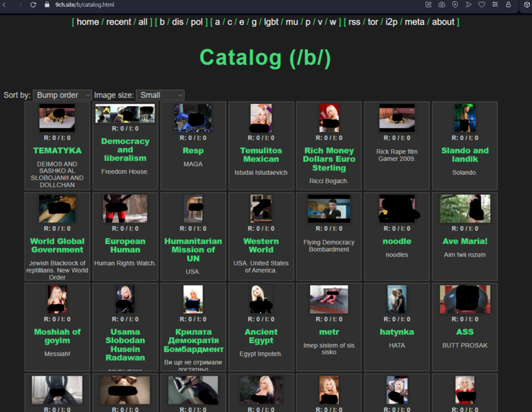Open the Sort by Bump order dropdown
Viewport: 532px width, 412px height.
coord(62,95)
